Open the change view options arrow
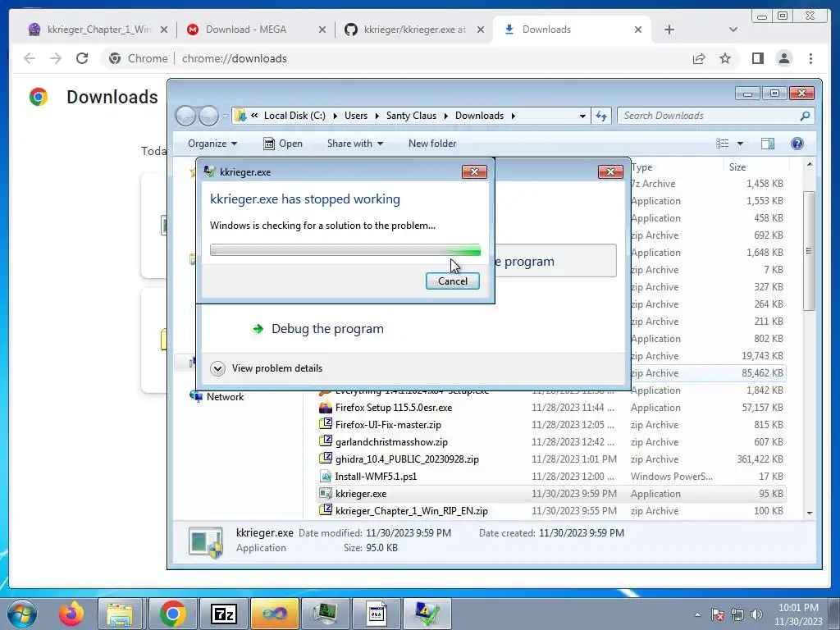 point(741,144)
